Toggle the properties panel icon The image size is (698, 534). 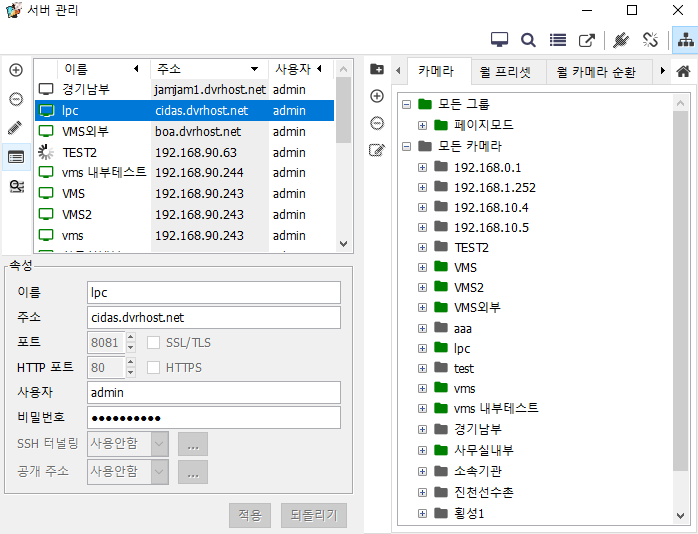point(16,157)
